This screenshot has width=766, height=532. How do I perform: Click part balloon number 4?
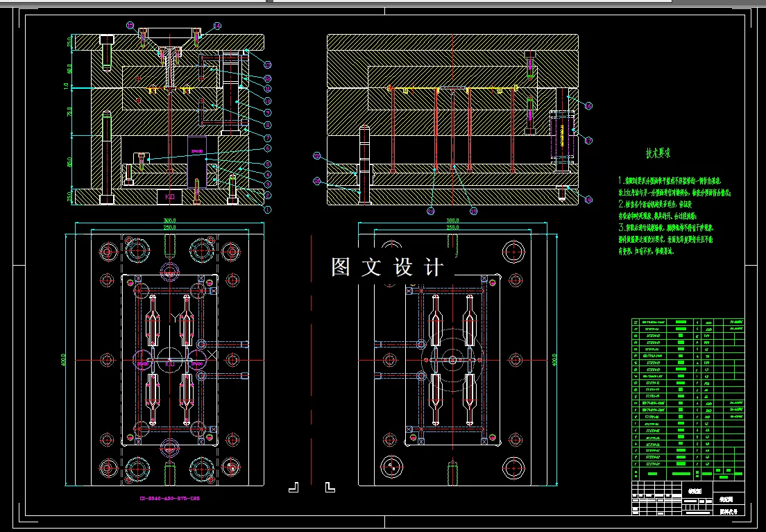pyautogui.click(x=267, y=174)
